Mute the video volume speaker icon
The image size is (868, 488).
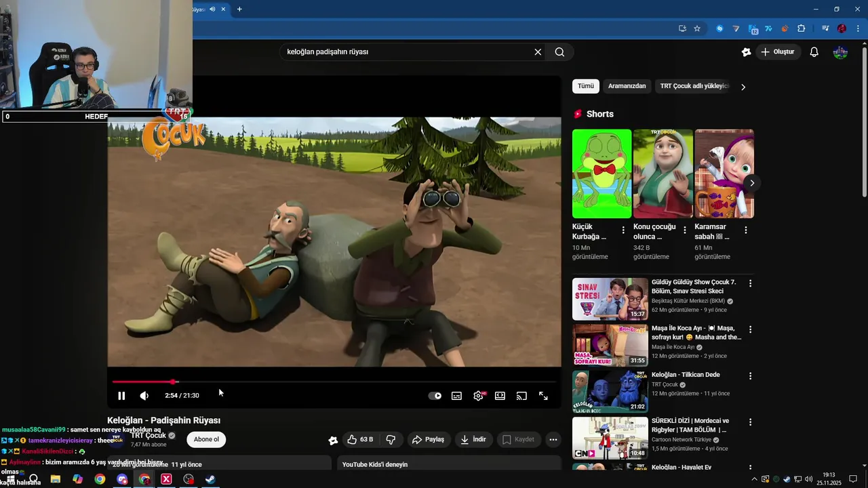(144, 396)
